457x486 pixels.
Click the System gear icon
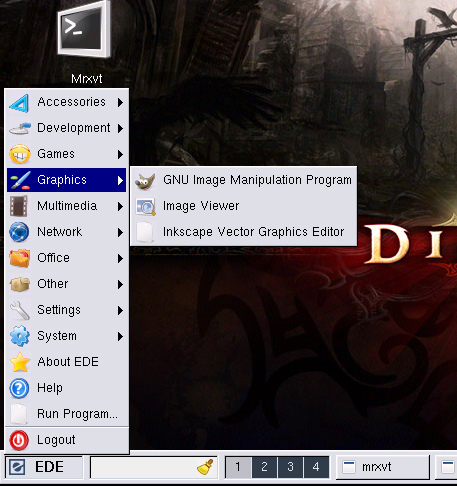point(20,336)
